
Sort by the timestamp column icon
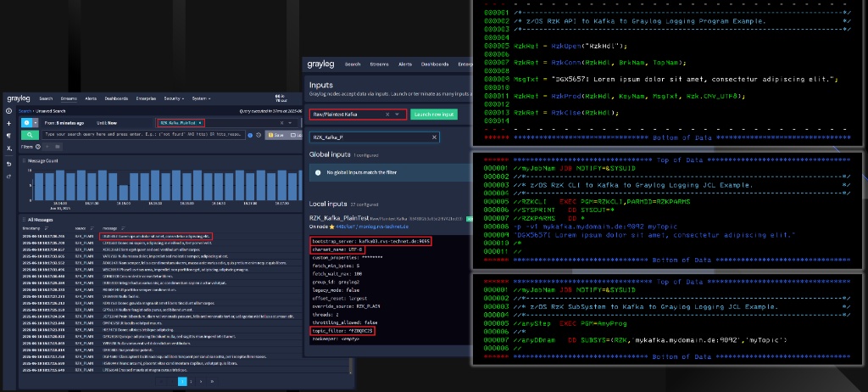point(47,228)
